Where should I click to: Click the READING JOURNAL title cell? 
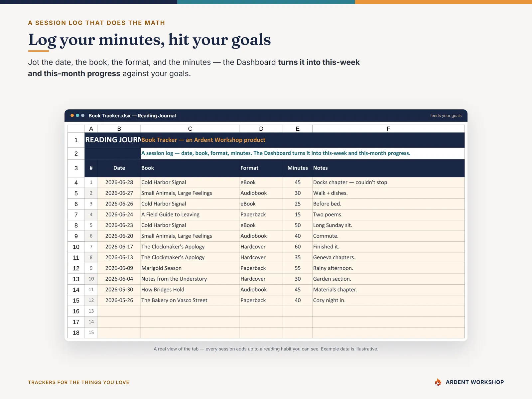tap(113, 140)
